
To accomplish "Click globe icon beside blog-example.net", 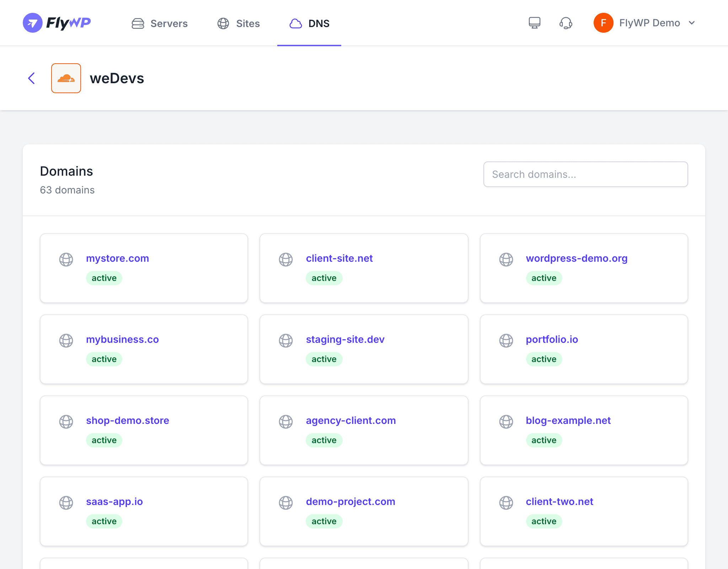I will pos(506,422).
